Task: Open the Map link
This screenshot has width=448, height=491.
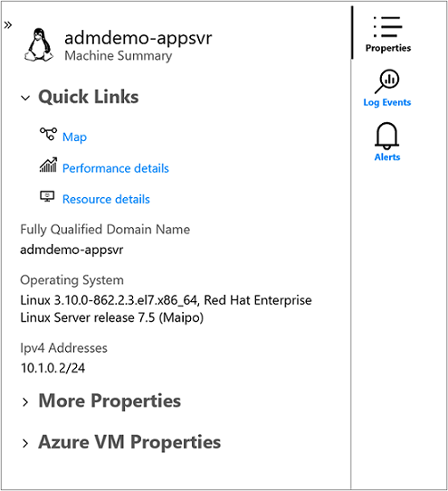Action: pyautogui.click(x=74, y=137)
